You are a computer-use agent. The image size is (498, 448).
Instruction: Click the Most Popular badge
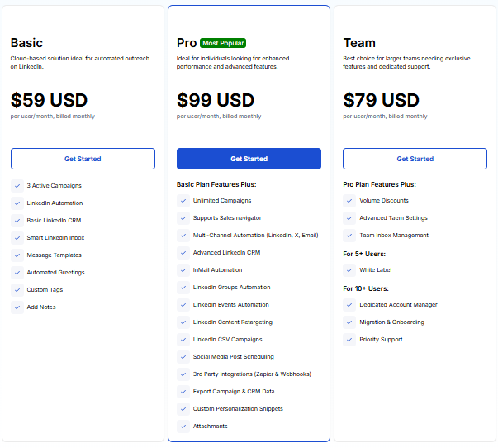pyautogui.click(x=223, y=43)
